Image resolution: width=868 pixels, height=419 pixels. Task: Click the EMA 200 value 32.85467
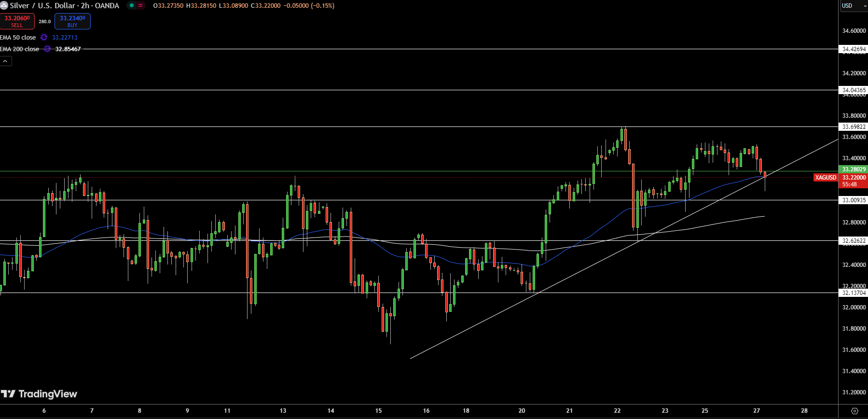pyautogui.click(x=68, y=49)
